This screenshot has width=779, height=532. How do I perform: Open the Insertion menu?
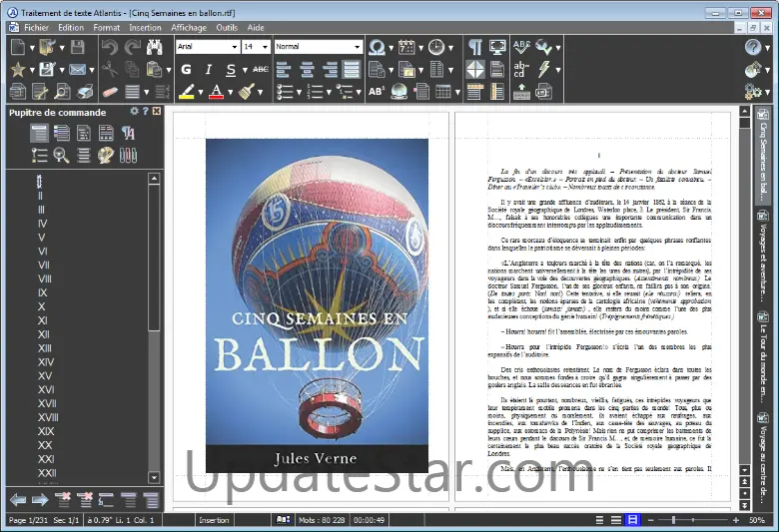coord(145,28)
